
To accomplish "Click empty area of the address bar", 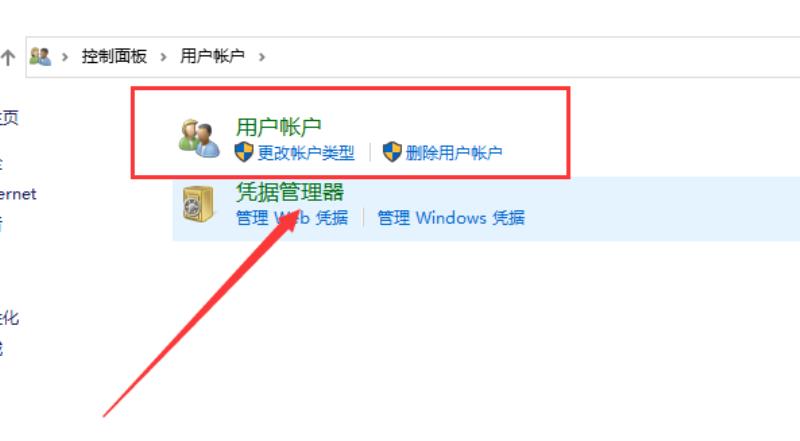I will [531, 57].
